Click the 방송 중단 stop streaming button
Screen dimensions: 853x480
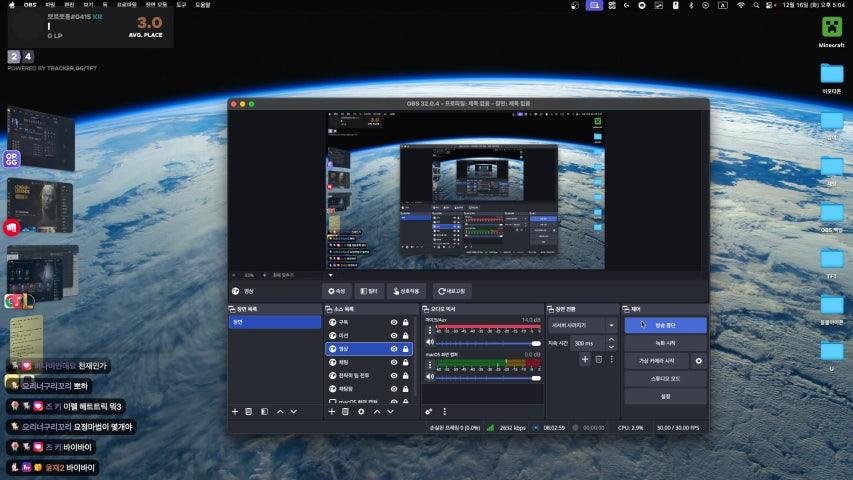pyautogui.click(x=665, y=325)
